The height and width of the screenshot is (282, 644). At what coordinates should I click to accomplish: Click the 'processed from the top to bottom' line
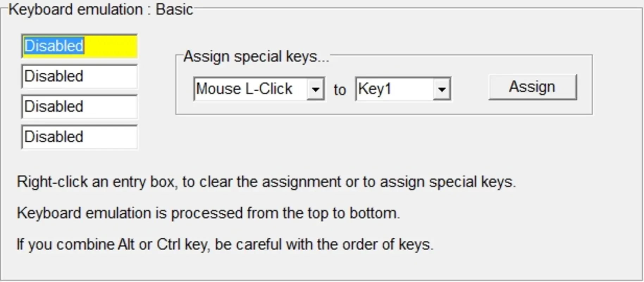coord(285,213)
